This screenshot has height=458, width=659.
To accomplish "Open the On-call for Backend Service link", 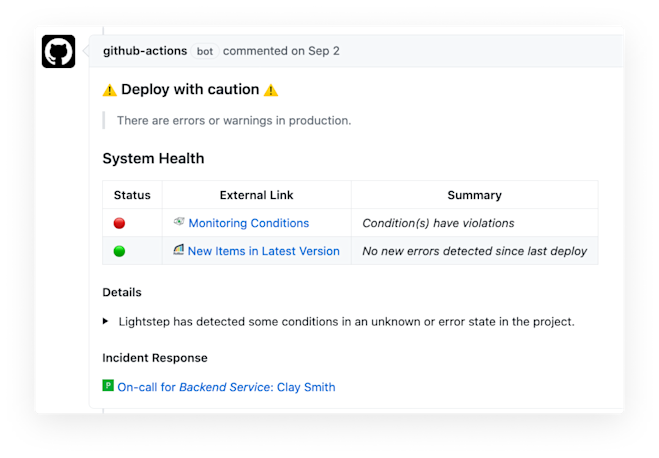I will pos(226,387).
